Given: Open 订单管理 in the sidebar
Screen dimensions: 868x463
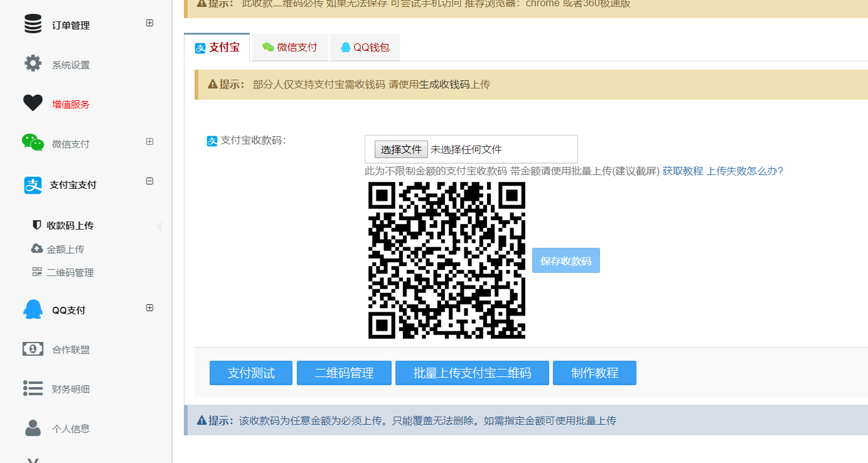Looking at the screenshot, I should coord(71,26).
